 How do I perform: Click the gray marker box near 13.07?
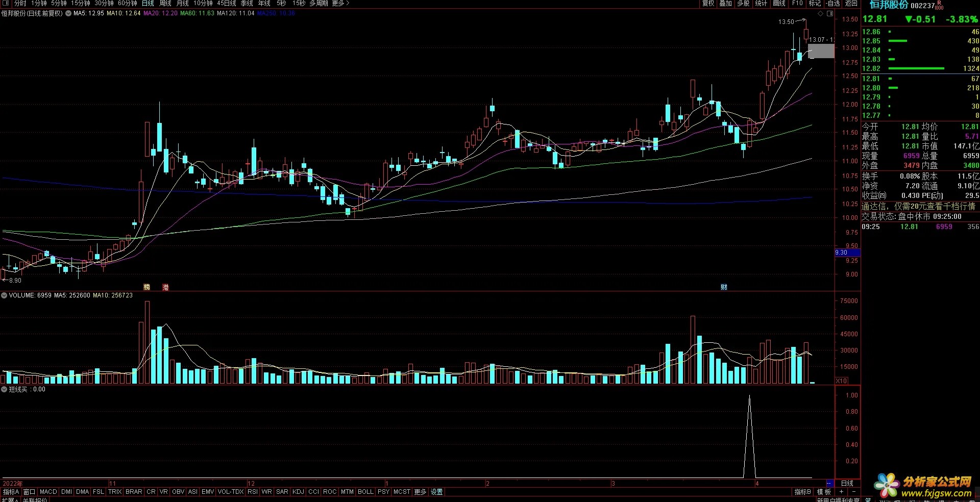pyautogui.click(x=821, y=51)
